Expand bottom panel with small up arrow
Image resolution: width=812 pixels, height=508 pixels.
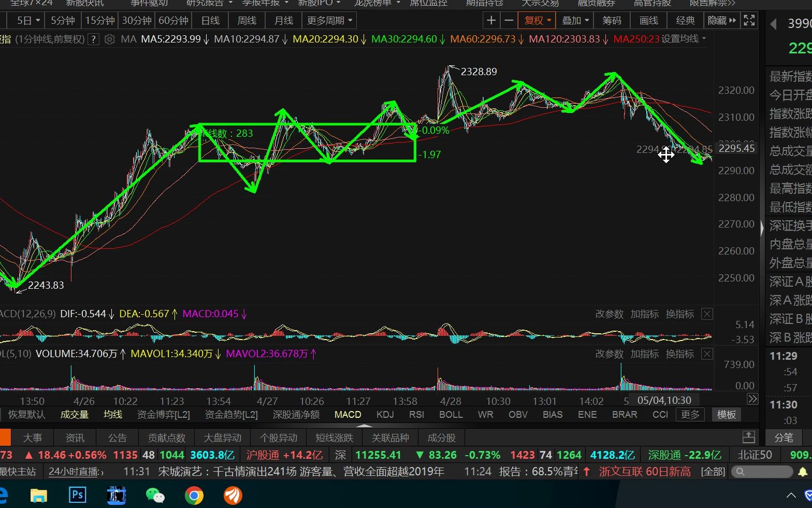point(365,426)
